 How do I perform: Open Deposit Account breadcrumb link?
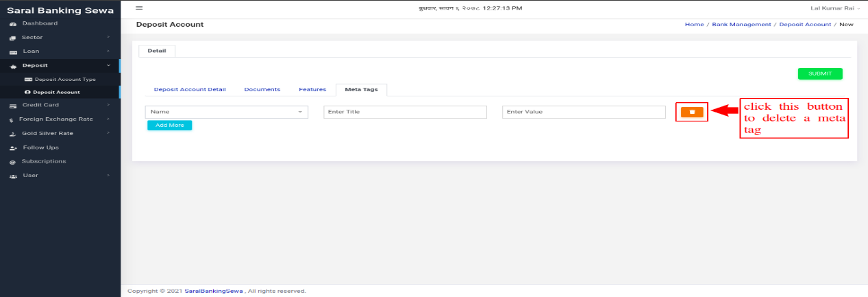(805, 24)
